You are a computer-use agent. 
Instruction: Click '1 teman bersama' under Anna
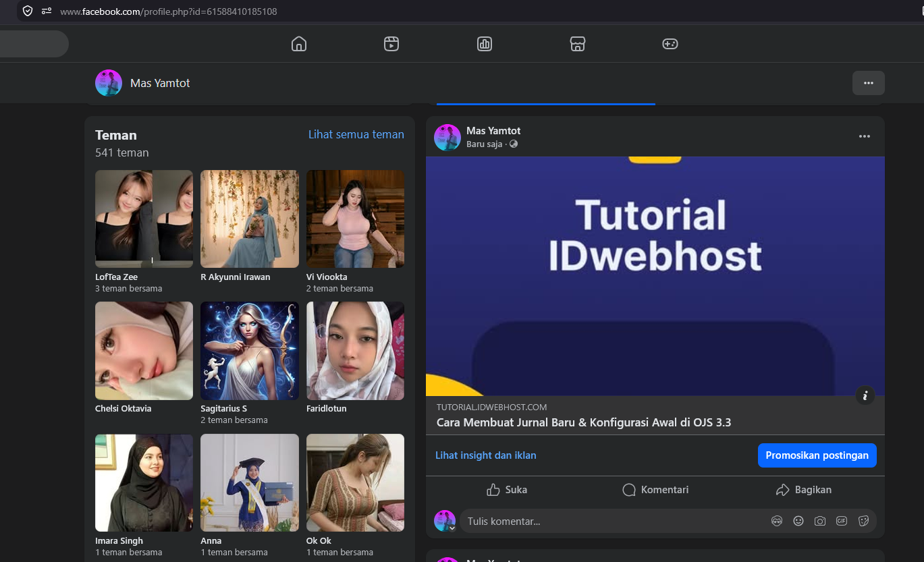pos(234,553)
